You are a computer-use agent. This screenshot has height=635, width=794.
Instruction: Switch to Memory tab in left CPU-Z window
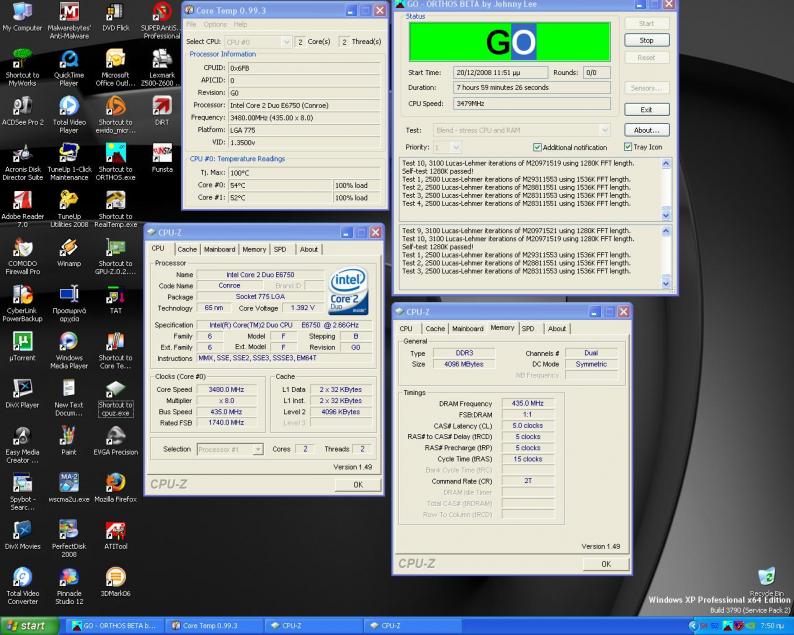tap(254, 249)
